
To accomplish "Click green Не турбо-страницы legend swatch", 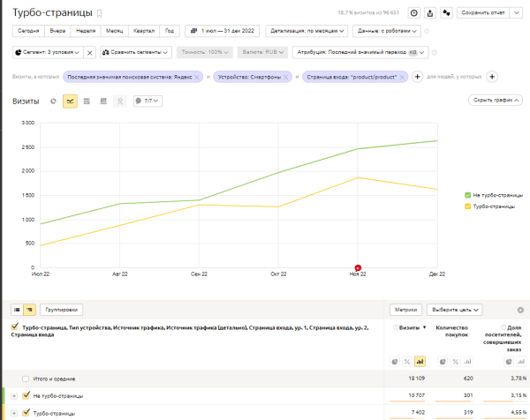I will pyautogui.click(x=467, y=194).
